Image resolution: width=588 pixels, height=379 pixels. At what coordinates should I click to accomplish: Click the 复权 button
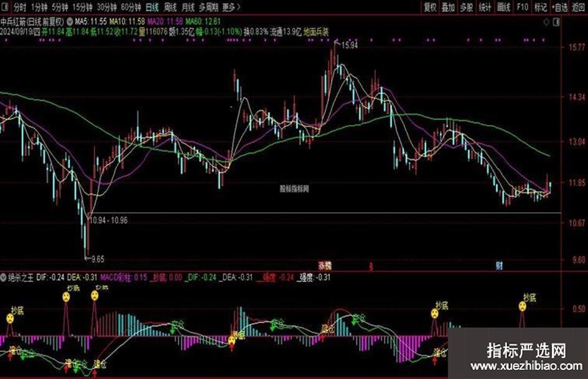pos(430,7)
